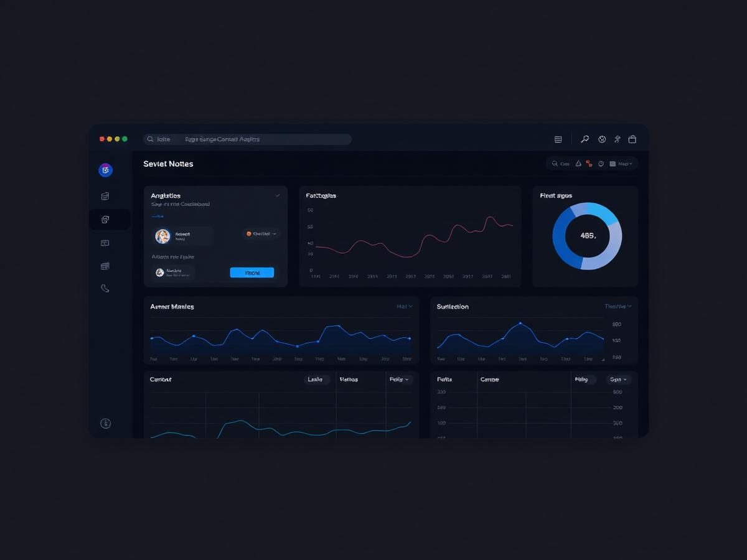Click the clock icon in filter pill

tap(601, 164)
